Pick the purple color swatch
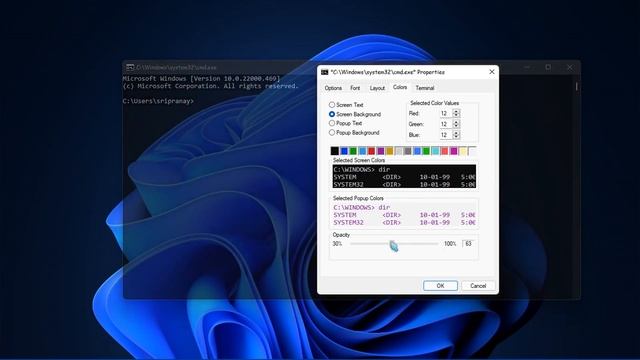The width and height of the screenshot is (640, 360). pos(380,151)
